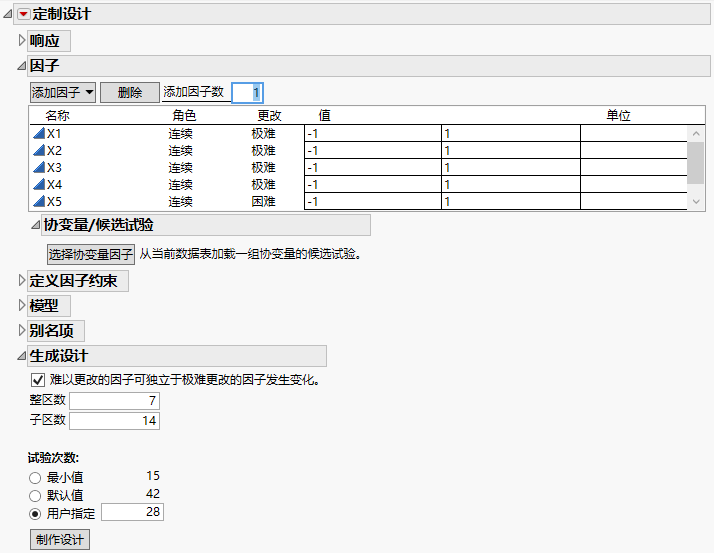Click the 极难 change setting for X4
The height and width of the screenshot is (553, 714).
click(x=263, y=184)
